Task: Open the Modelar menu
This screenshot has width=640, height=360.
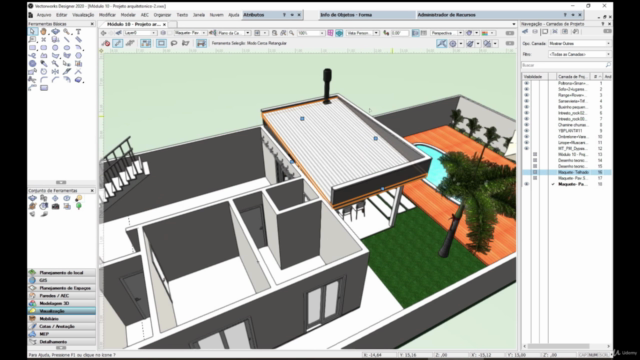Action: 128,15
